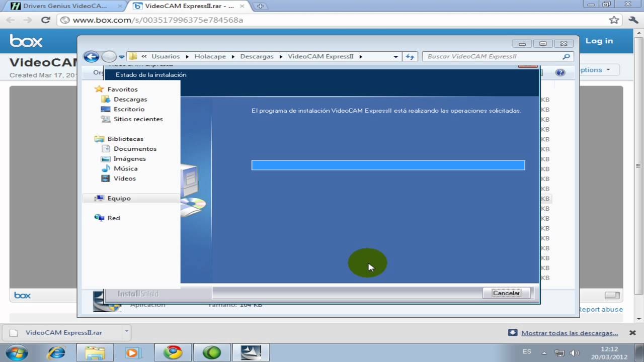644x362 pixels.
Task: Click Chrome page vertical scrollbar
Action: 639,166
